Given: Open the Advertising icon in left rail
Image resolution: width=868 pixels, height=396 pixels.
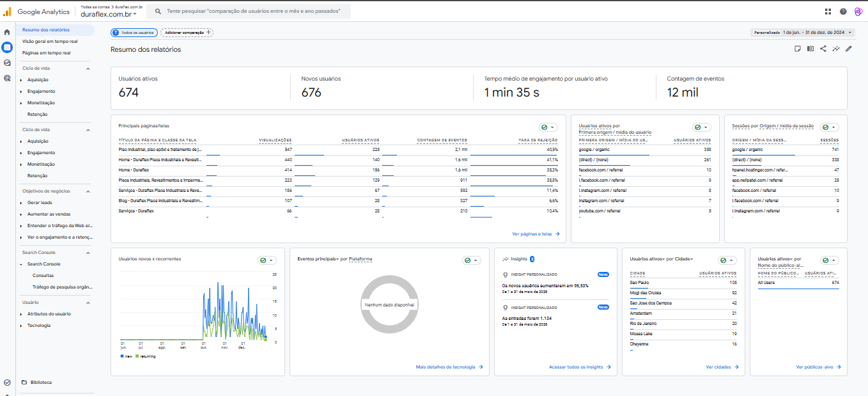Looking at the screenshot, I should point(7,78).
